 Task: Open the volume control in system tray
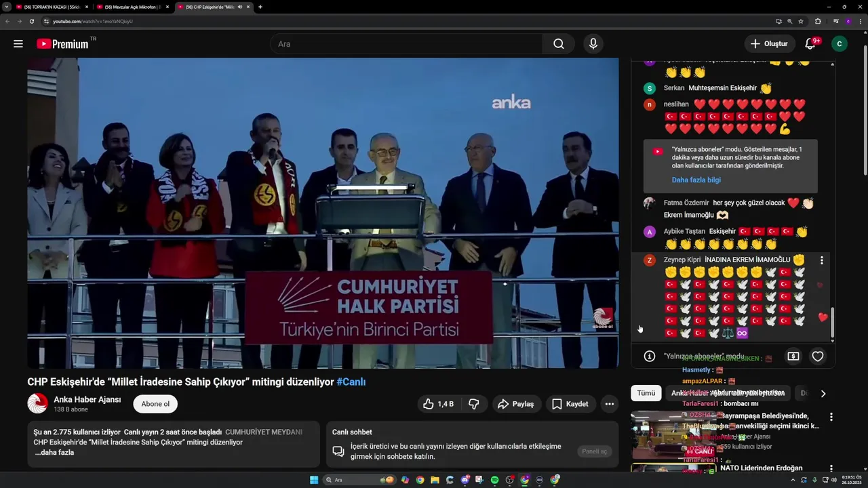pos(833,480)
